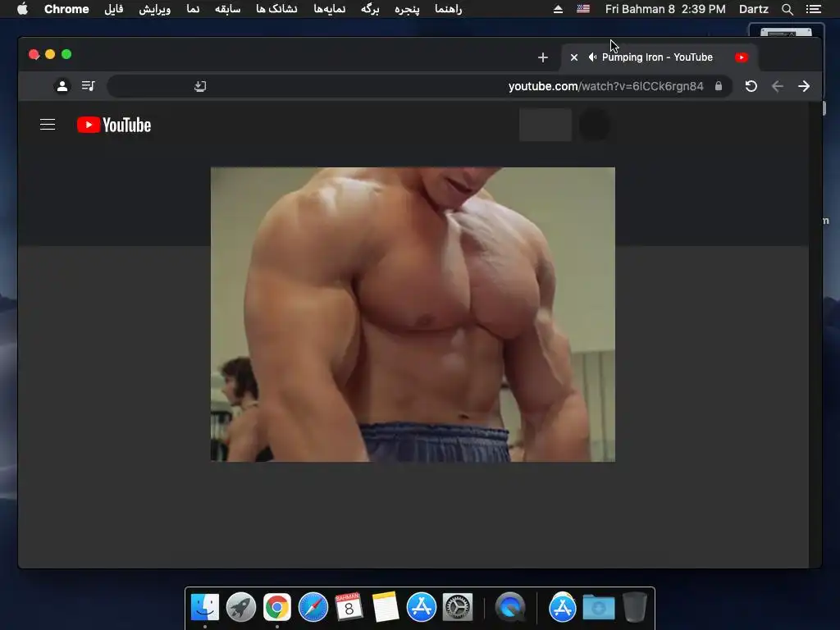Open the نشانک ها menu
840x630 pixels.
(276, 9)
